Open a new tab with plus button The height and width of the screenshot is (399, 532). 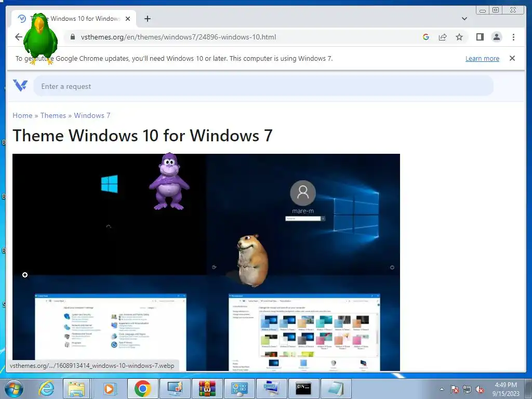pos(147,19)
